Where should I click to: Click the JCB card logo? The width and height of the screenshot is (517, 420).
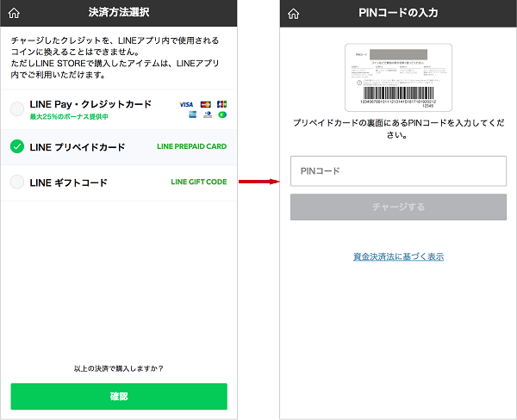click(222, 104)
